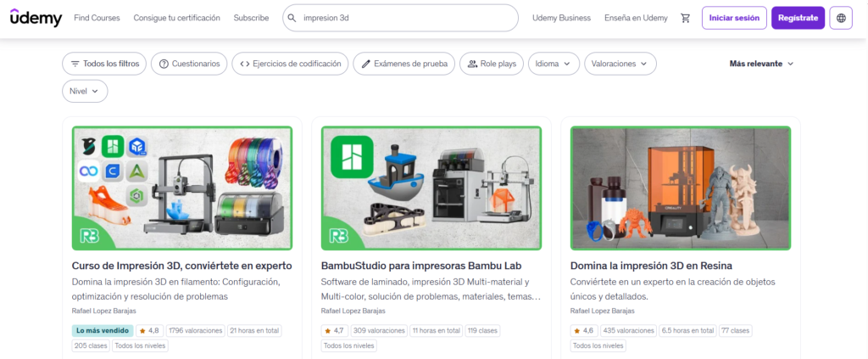Image resolution: width=868 pixels, height=359 pixels.
Task: Filter by Cuestionarios
Action: pos(189,64)
